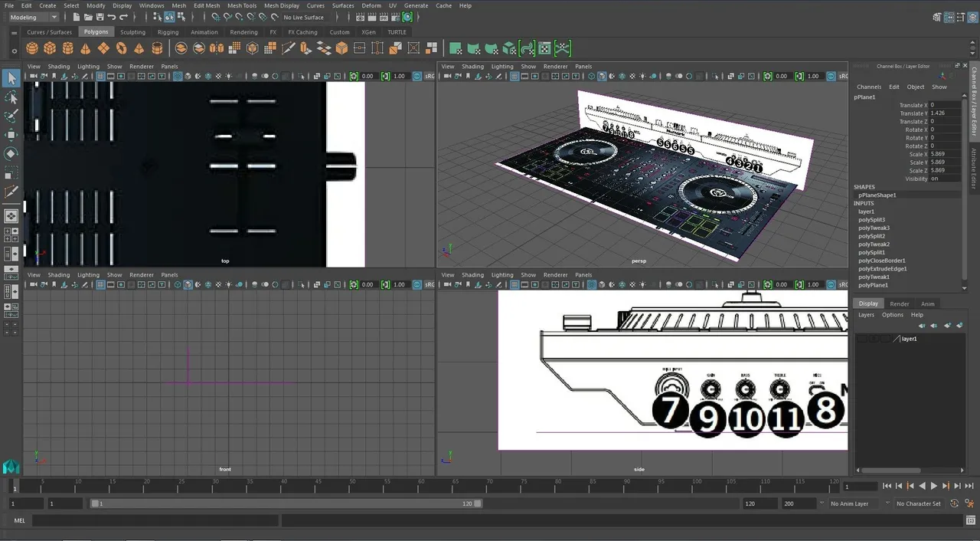Open the Modeling menu set dropdown
The height and width of the screenshot is (541, 980).
33,17
